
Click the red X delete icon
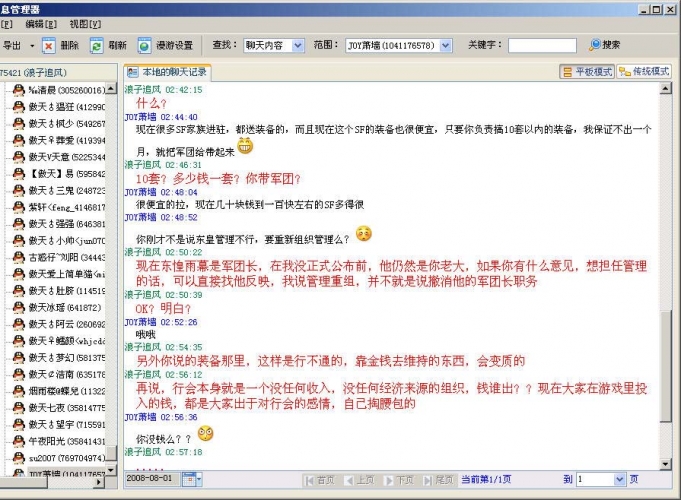[x=50, y=46]
